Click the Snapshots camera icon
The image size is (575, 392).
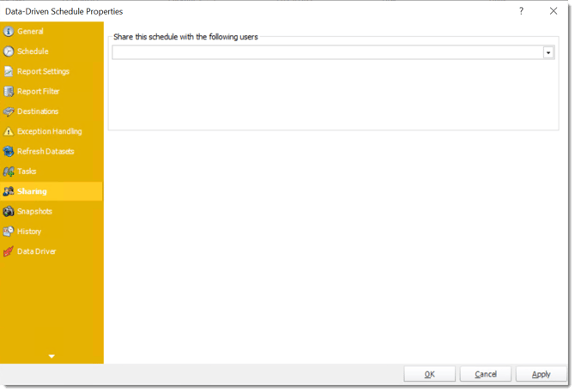(9, 211)
